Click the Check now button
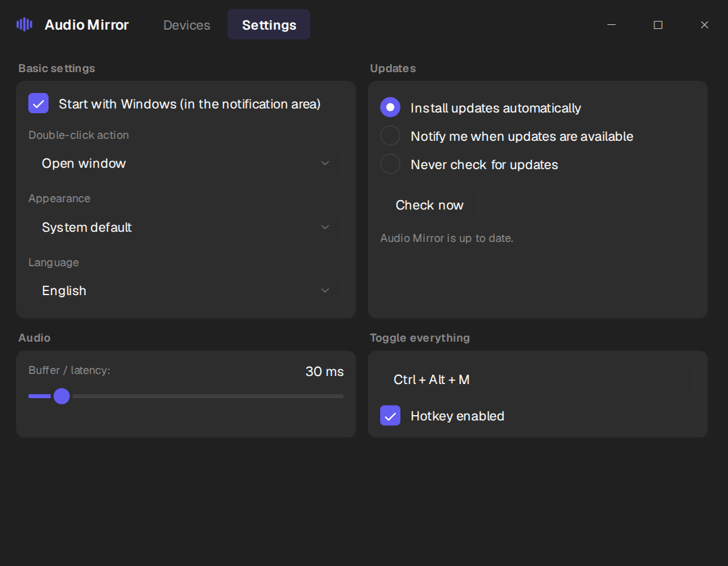 coord(429,205)
